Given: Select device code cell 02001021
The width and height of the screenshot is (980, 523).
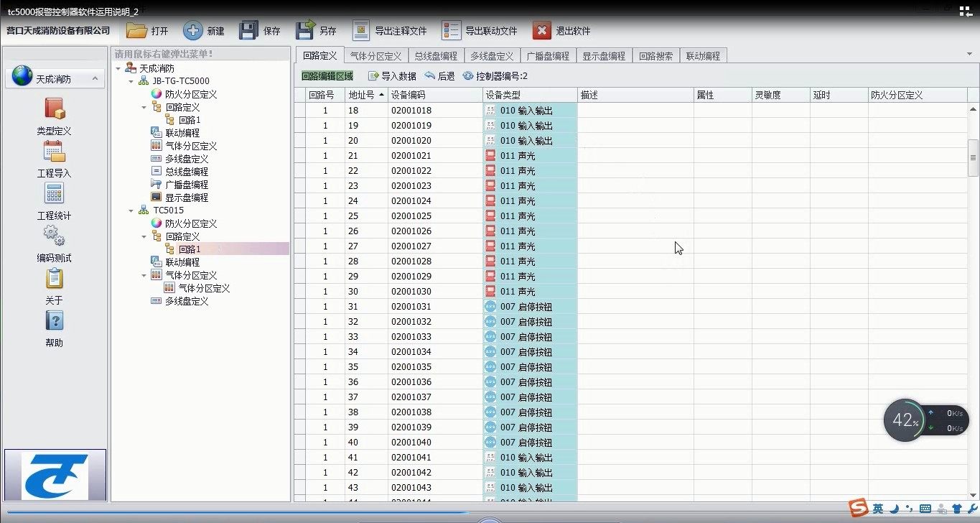Looking at the screenshot, I should click(x=436, y=156).
